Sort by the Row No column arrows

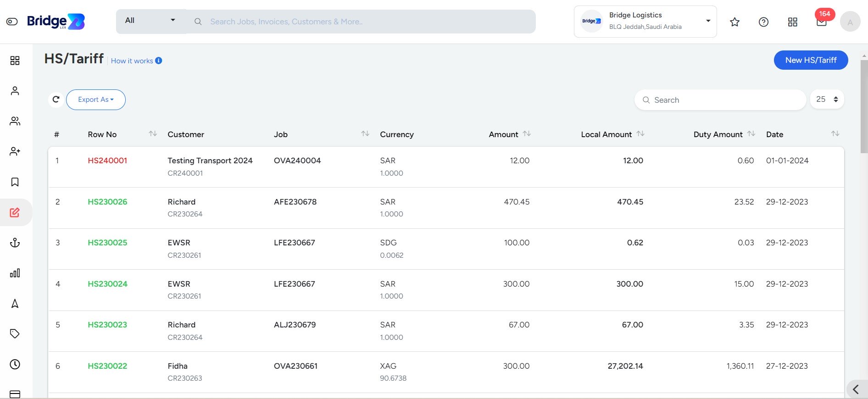coord(153,134)
